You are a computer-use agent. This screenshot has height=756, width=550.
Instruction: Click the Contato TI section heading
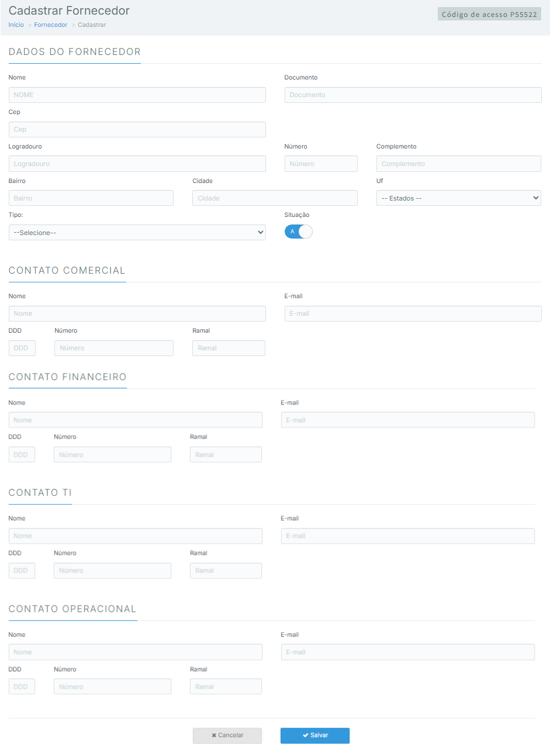[x=40, y=493]
